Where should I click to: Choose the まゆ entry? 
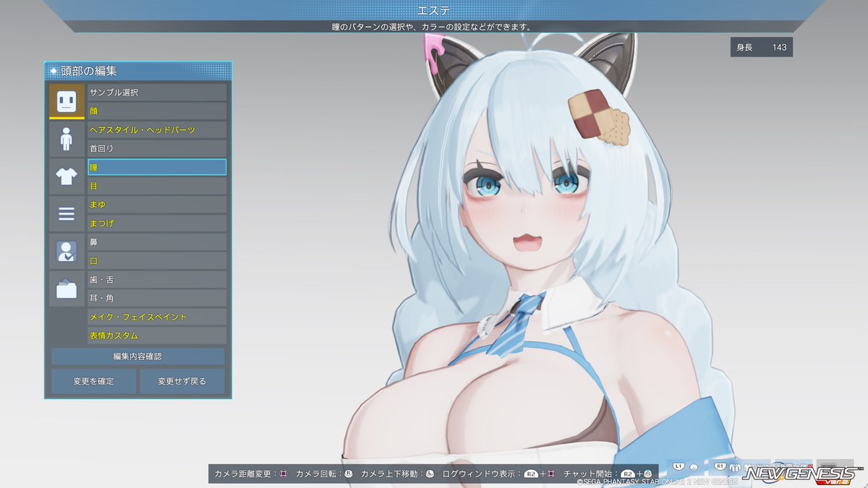click(x=157, y=205)
